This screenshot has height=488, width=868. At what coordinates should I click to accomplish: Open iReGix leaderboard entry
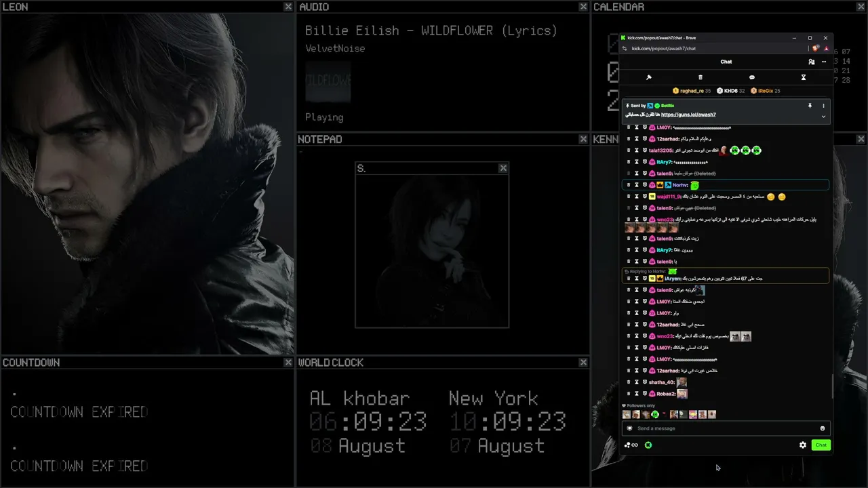[765, 91]
